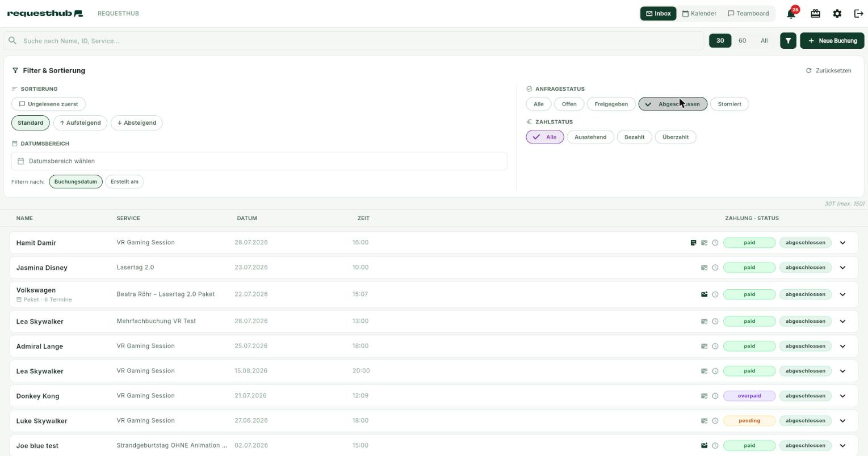Select Alle payment status chip

pyautogui.click(x=545, y=137)
